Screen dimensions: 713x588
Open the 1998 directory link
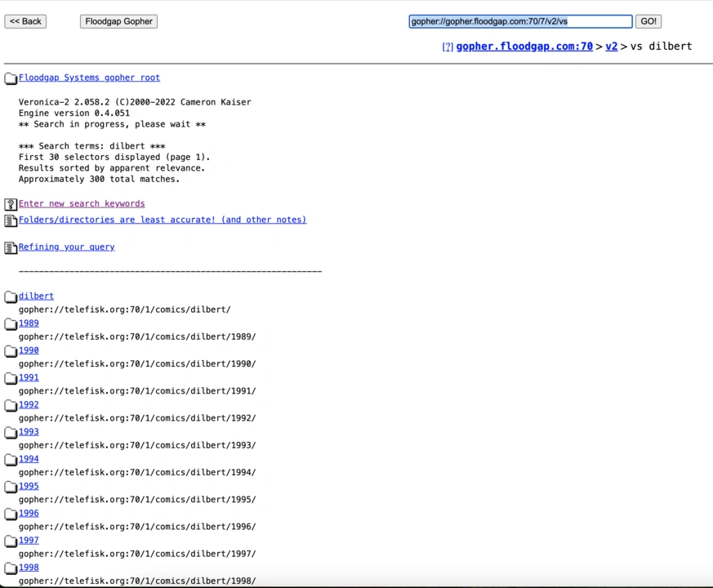point(29,568)
